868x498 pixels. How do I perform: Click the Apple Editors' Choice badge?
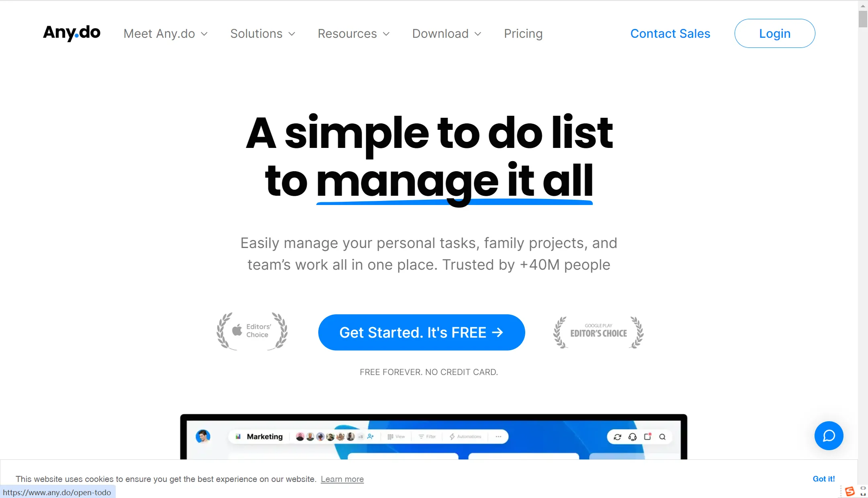pos(252,331)
